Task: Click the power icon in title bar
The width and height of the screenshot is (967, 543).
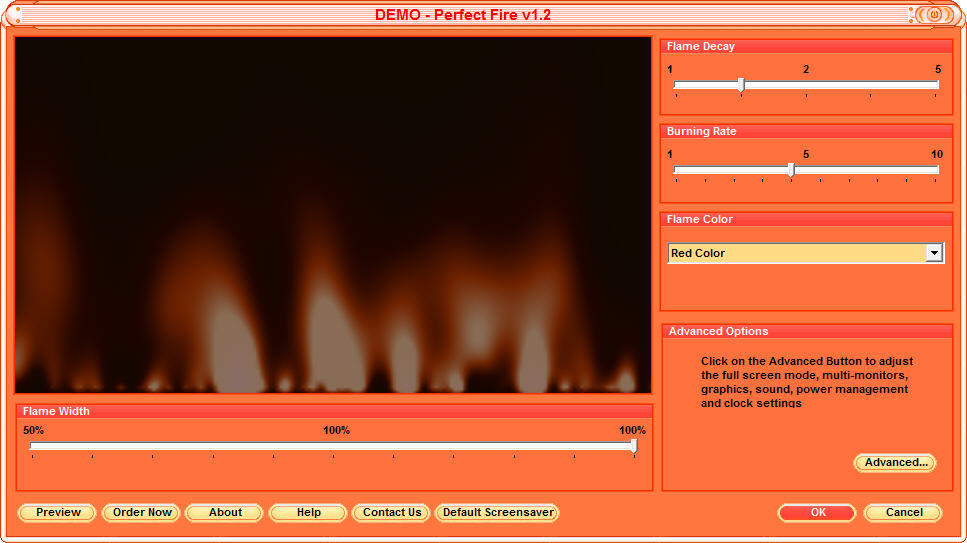Action: 934,14
